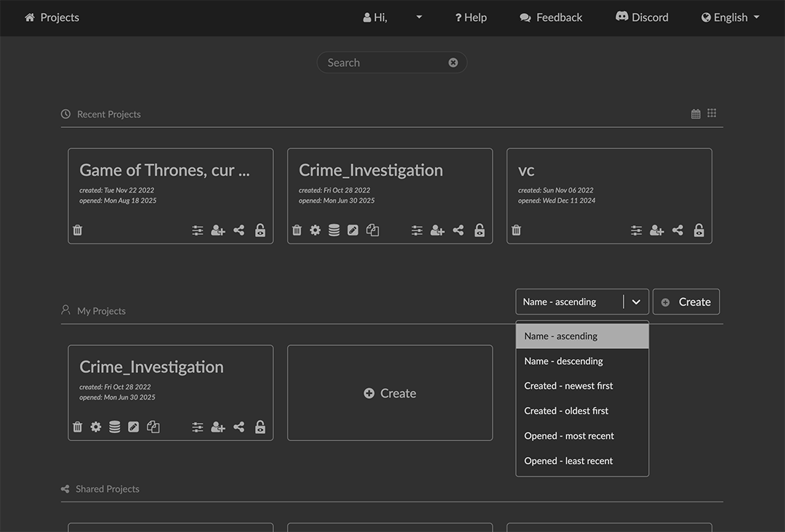This screenshot has width=785, height=532.
Task: Click database icon on recent Crime_Investigation card
Action: (x=334, y=230)
